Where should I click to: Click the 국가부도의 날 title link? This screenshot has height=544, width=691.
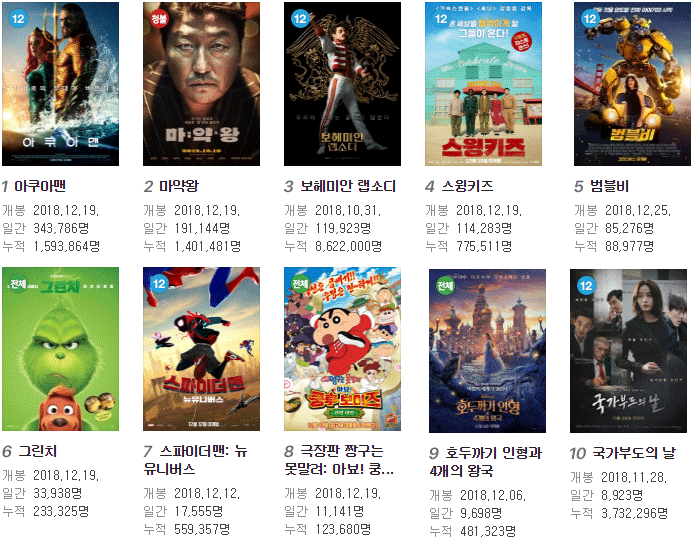pos(633,453)
